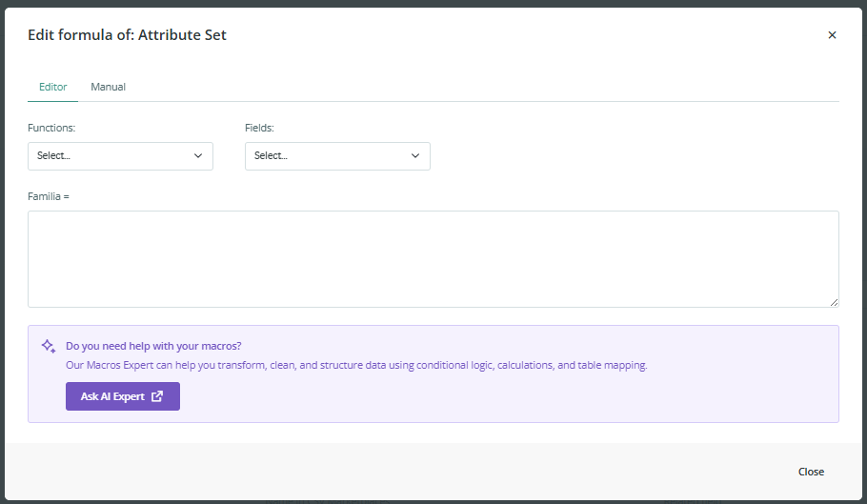Click the Close button in the footer
Viewport: 867px width, 504px height.
point(811,472)
